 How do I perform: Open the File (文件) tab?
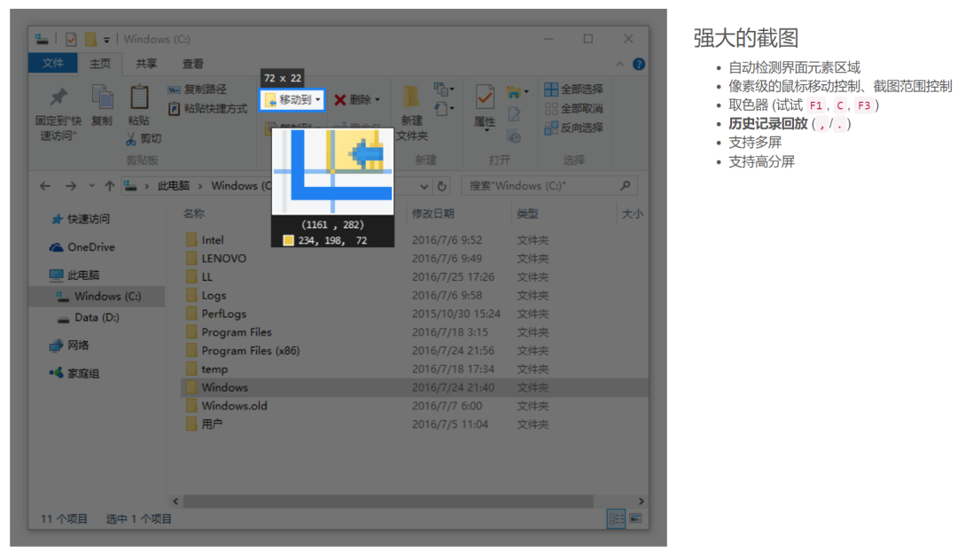tap(52, 64)
